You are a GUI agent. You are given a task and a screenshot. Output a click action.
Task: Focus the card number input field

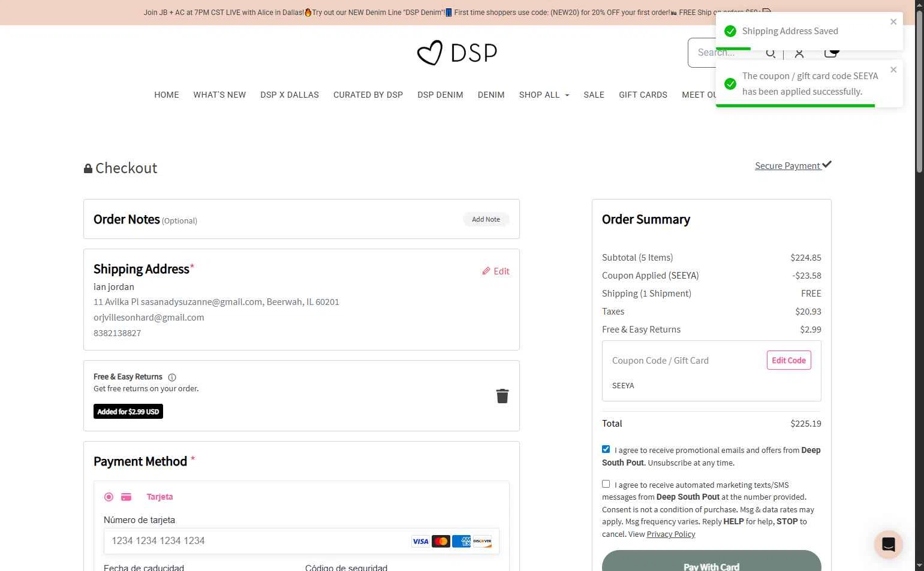coord(301,541)
